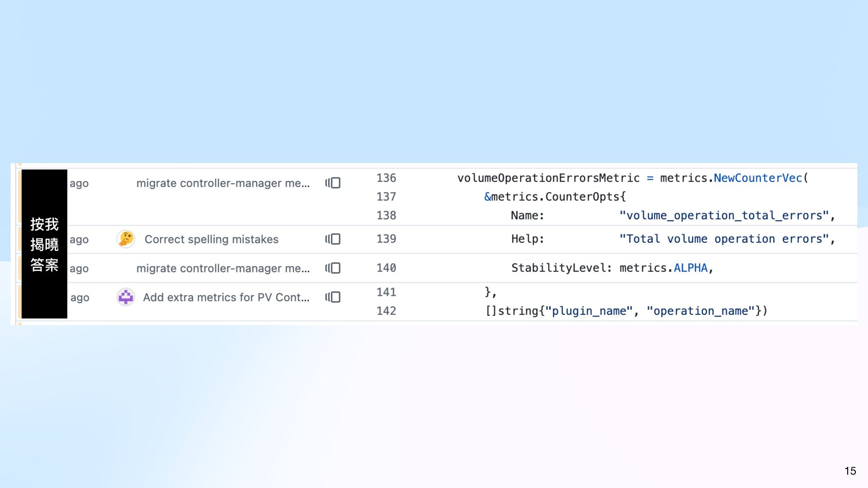868x488 pixels.
Task: Select line number 142
Action: pyautogui.click(x=386, y=311)
